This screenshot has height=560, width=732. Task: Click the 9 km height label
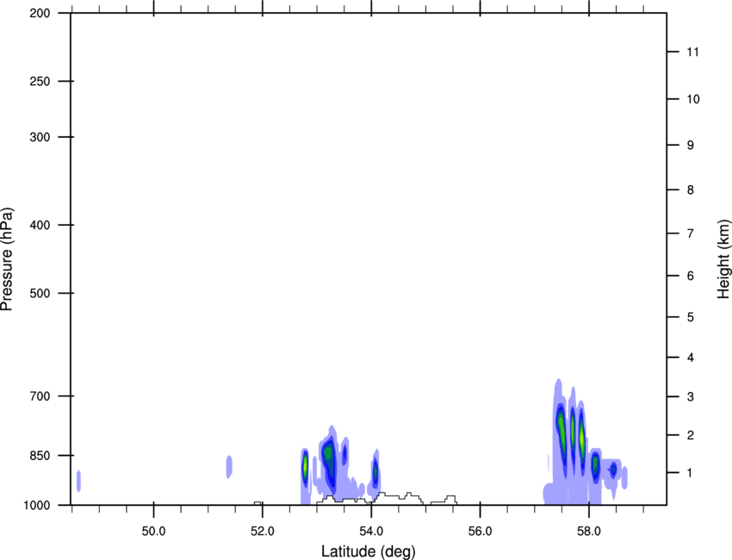coord(691,146)
